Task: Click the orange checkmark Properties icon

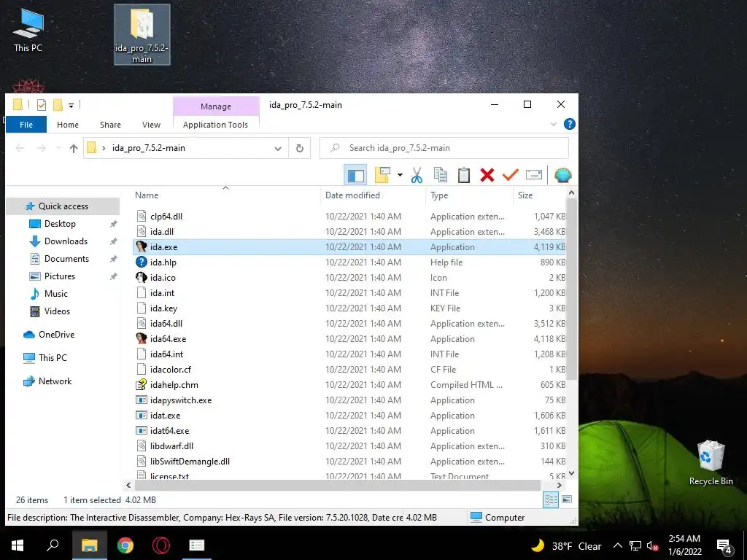Action: click(510, 175)
